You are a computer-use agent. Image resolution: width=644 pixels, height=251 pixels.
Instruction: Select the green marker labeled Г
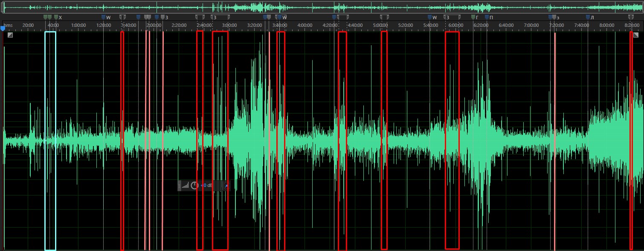coord(473,17)
